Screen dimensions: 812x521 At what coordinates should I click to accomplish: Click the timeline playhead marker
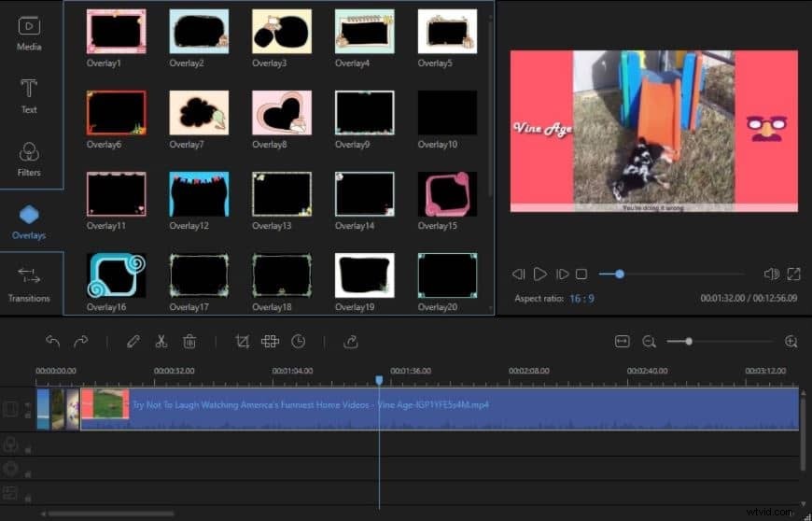pyautogui.click(x=379, y=381)
